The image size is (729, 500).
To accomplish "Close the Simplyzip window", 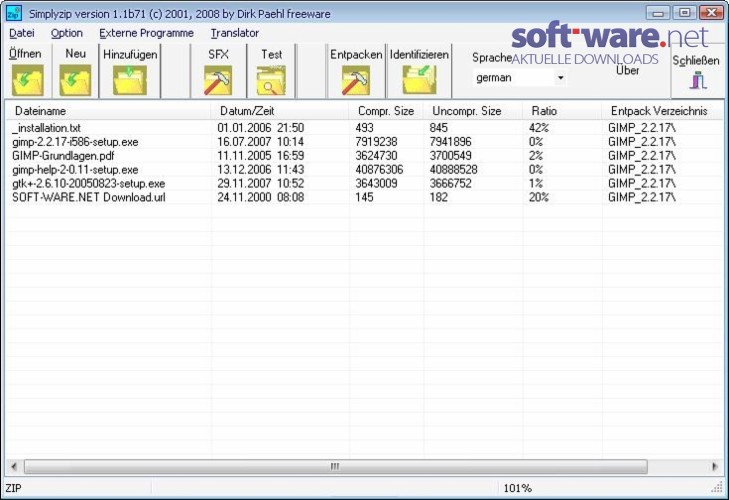I will 711,13.
